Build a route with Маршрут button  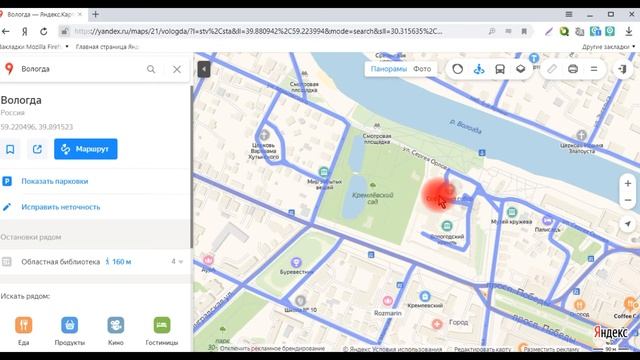click(x=86, y=149)
